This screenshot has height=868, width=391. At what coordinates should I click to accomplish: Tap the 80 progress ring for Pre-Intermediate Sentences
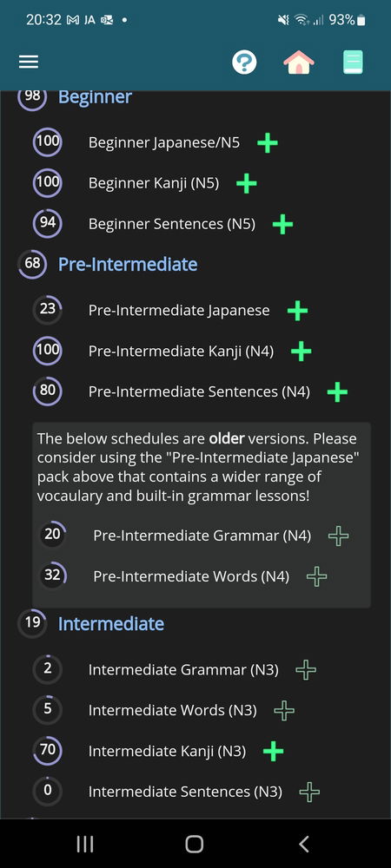coord(48,391)
